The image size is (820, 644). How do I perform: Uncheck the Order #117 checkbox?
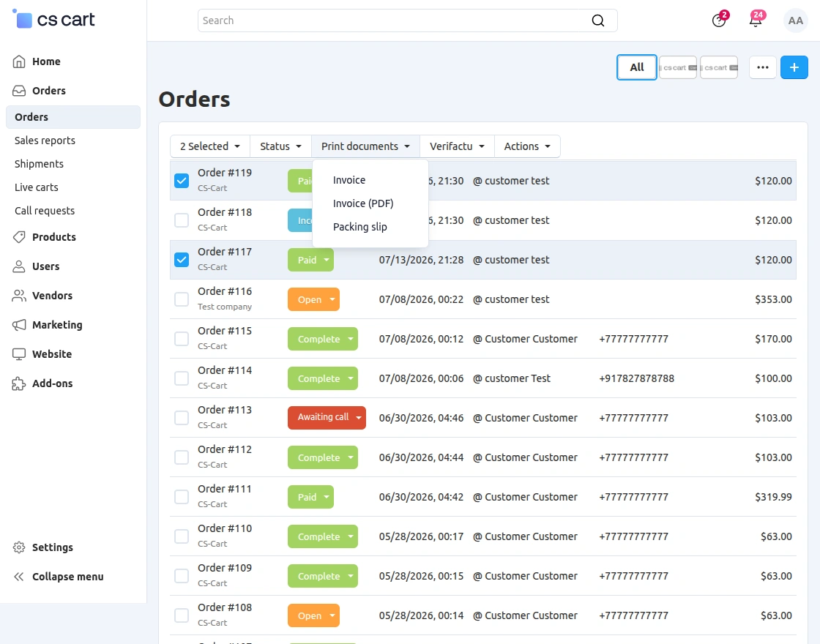coord(182,260)
